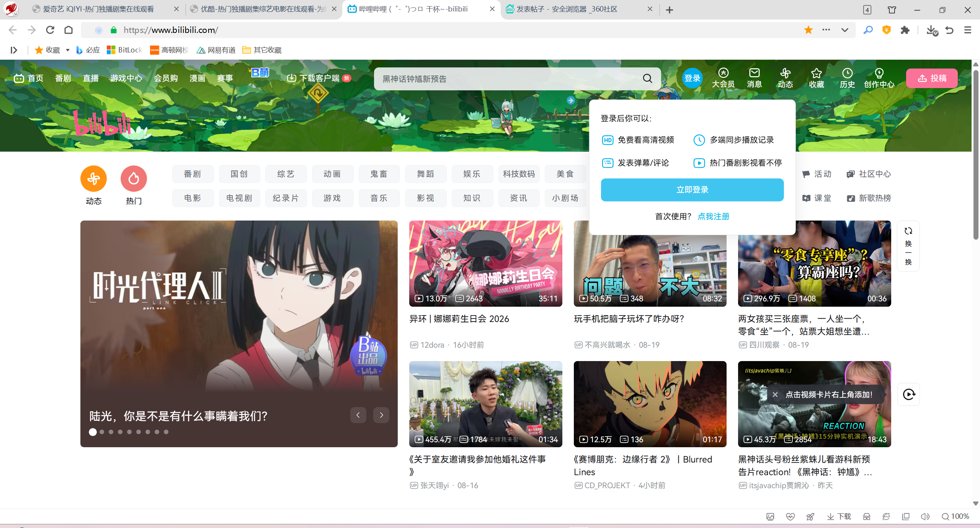
Task: Click the orange shield security icon
Action: click(886, 30)
